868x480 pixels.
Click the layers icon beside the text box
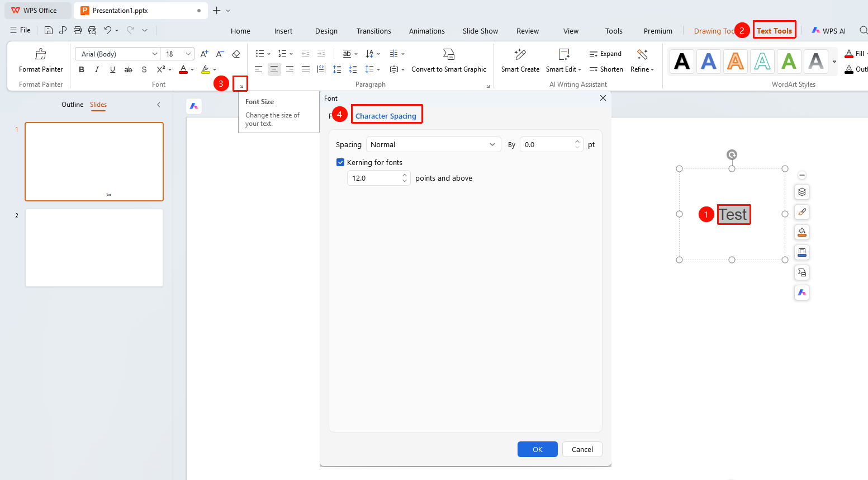pyautogui.click(x=802, y=192)
